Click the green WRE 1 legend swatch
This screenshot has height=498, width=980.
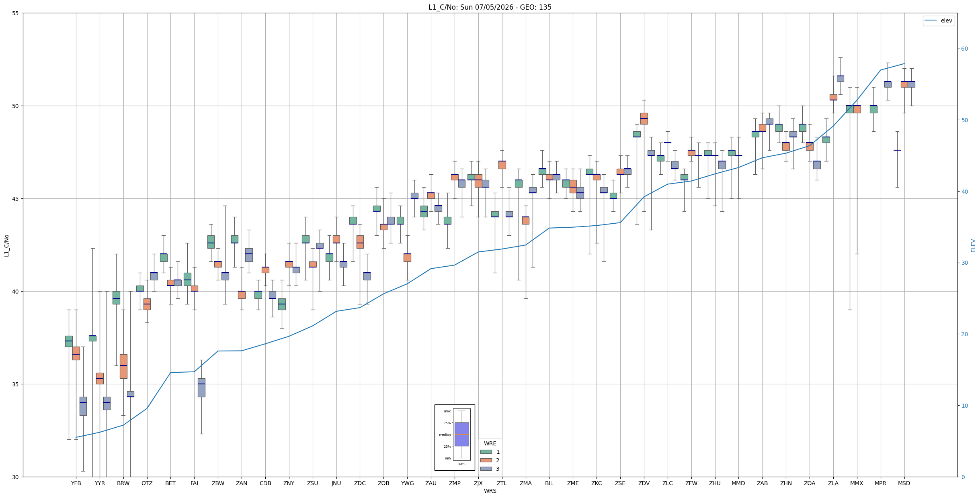tap(486, 452)
